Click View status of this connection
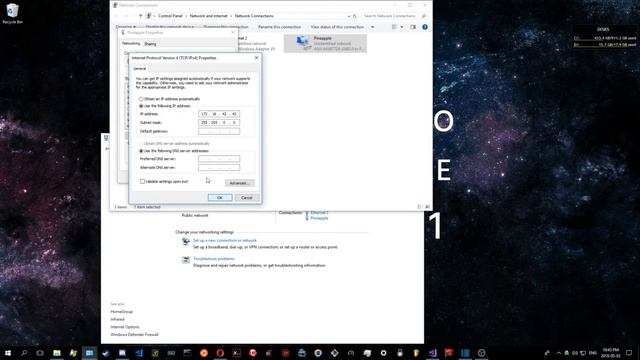The image size is (640, 360). 337,27
